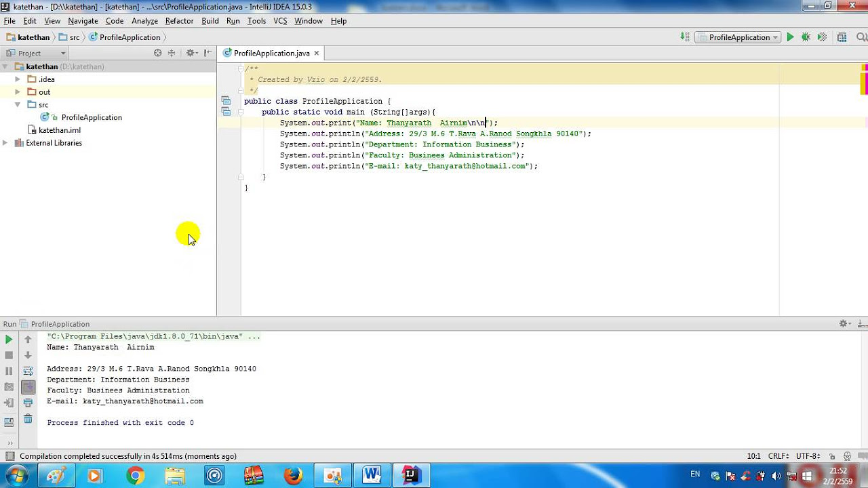Screen dimensions: 868x488
Task: Click the Make Project build icon
Action: (686, 37)
